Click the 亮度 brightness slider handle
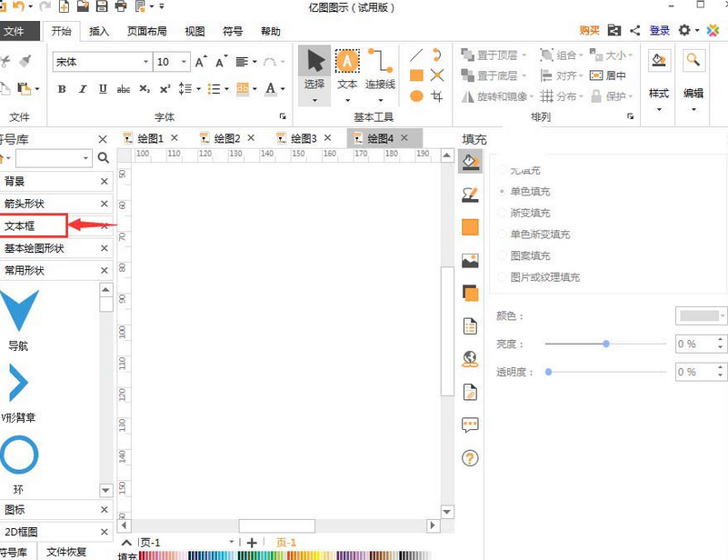 click(x=605, y=345)
